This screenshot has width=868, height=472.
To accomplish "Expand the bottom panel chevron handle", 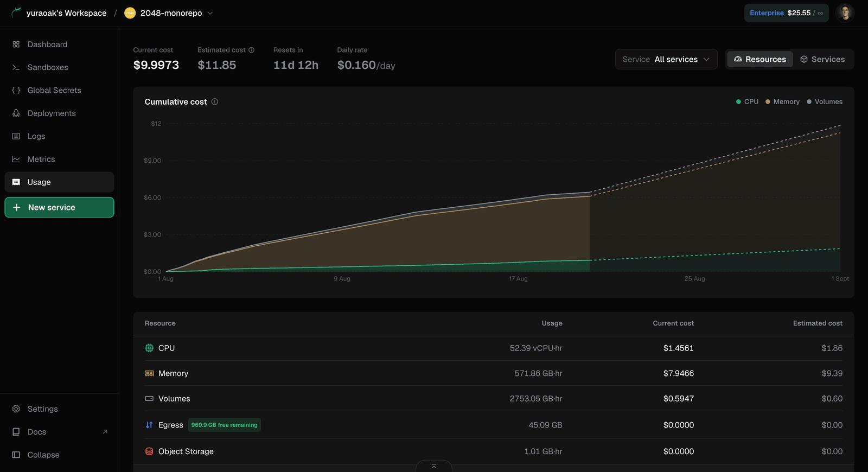I will click(433, 466).
